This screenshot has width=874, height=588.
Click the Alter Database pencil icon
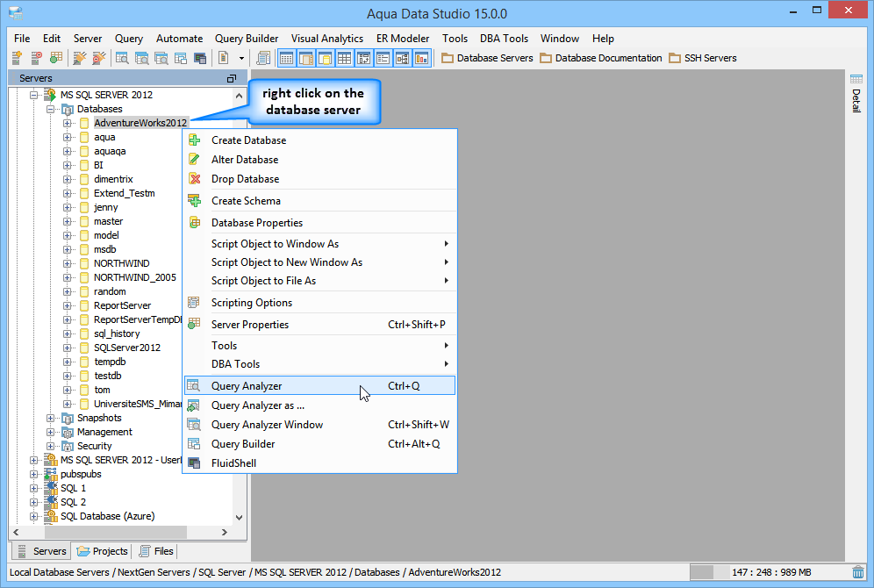(x=194, y=160)
